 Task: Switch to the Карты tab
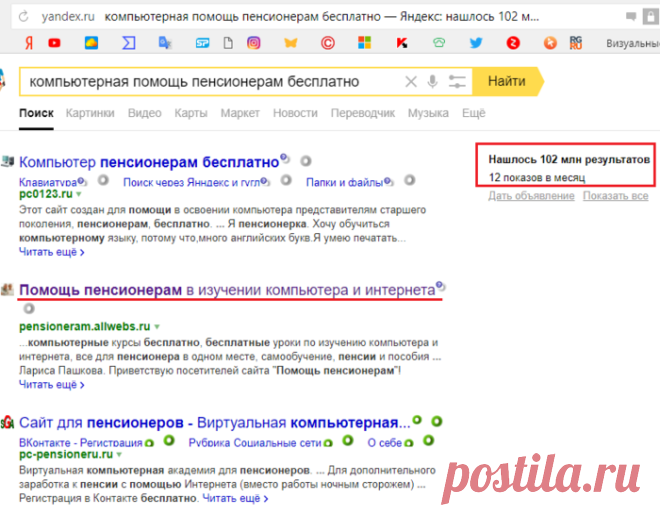point(191,113)
